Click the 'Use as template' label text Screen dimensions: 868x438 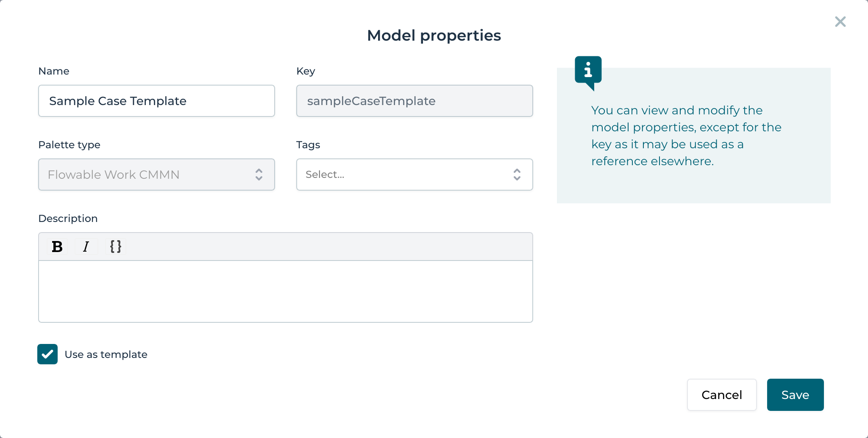pyautogui.click(x=106, y=355)
